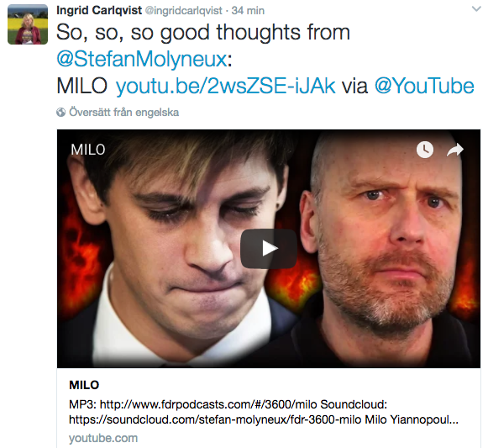Open the @ingridcarlqvist handle link
The height and width of the screenshot is (448, 488).
[184, 11]
